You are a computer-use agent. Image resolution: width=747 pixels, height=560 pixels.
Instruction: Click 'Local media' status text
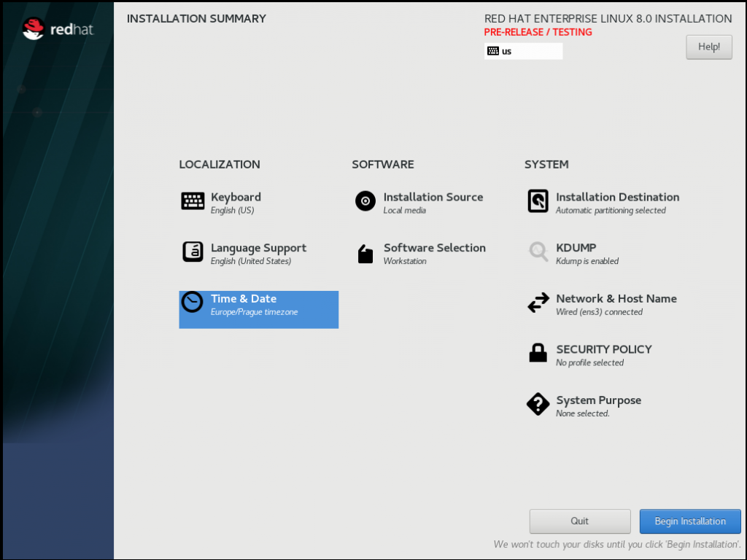(404, 211)
